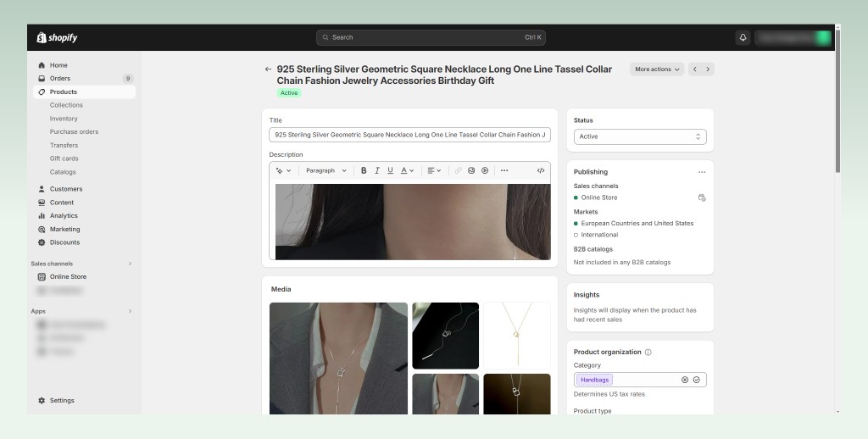Open Orders in the sidebar
The height and width of the screenshot is (439, 868).
point(84,79)
